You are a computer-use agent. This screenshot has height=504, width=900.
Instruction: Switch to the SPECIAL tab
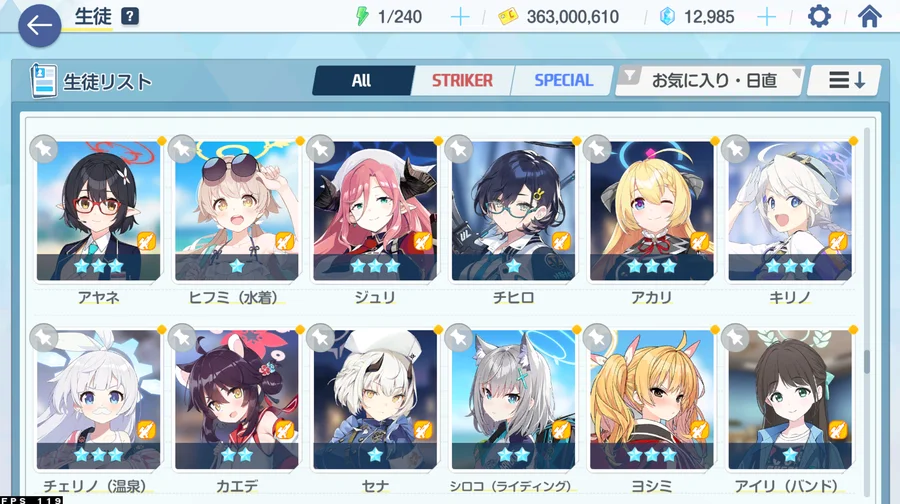point(564,80)
